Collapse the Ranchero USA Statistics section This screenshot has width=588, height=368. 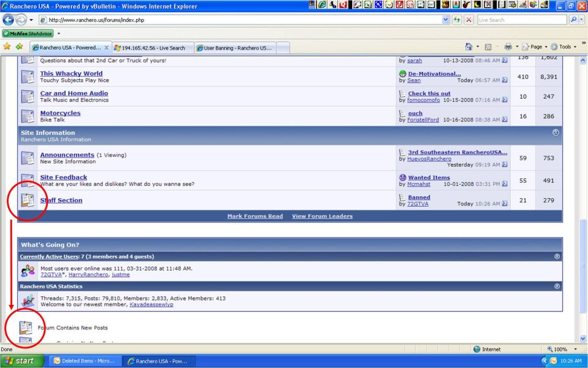(x=557, y=286)
